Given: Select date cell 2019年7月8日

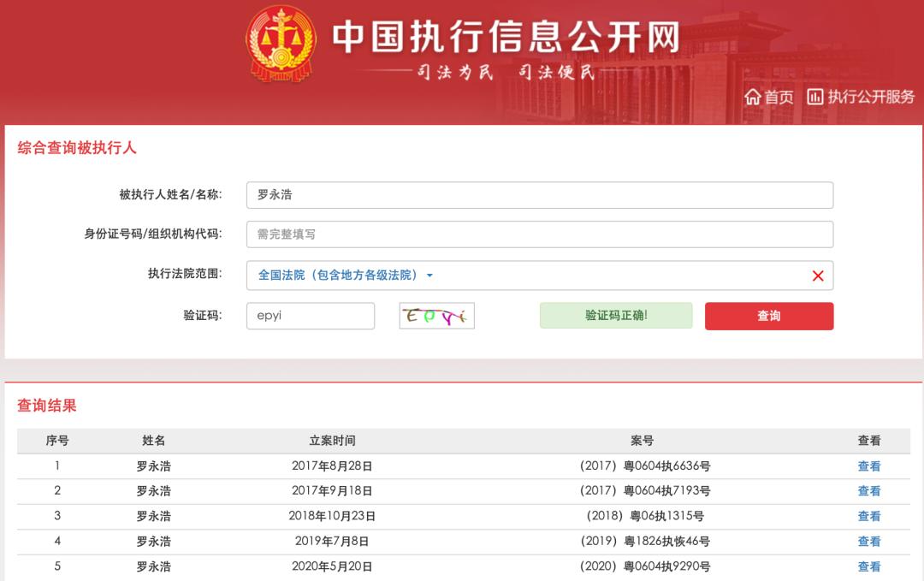Looking at the screenshot, I should pos(332,542).
